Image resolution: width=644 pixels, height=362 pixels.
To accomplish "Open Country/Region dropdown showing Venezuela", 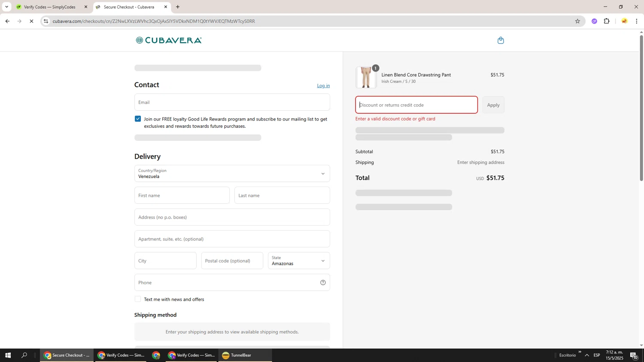I will 232,174.
